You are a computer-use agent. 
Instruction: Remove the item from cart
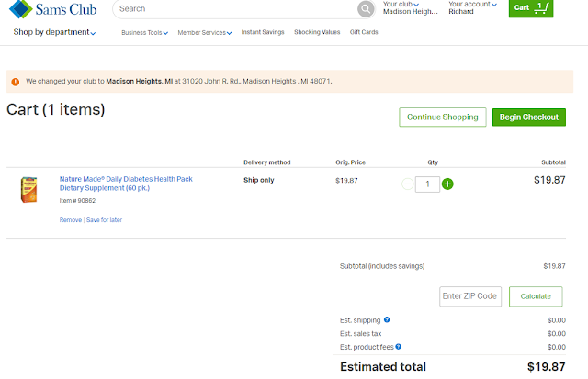[70, 220]
